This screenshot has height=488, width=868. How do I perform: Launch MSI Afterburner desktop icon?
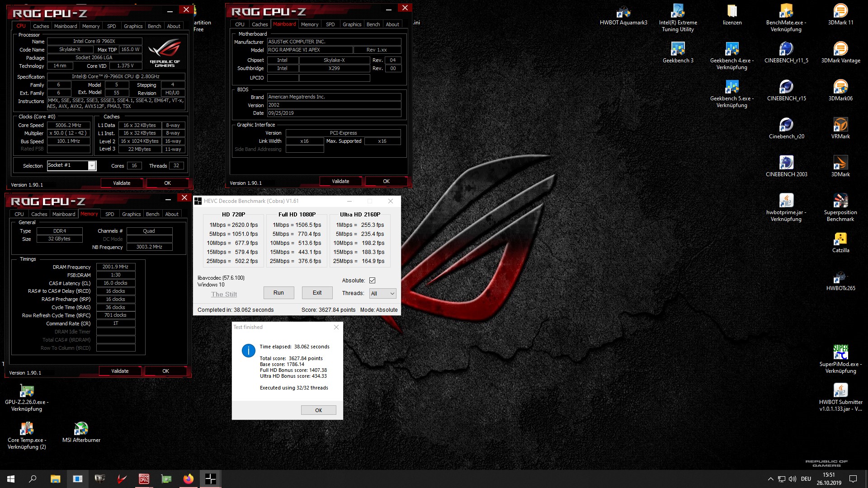tap(81, 432)
